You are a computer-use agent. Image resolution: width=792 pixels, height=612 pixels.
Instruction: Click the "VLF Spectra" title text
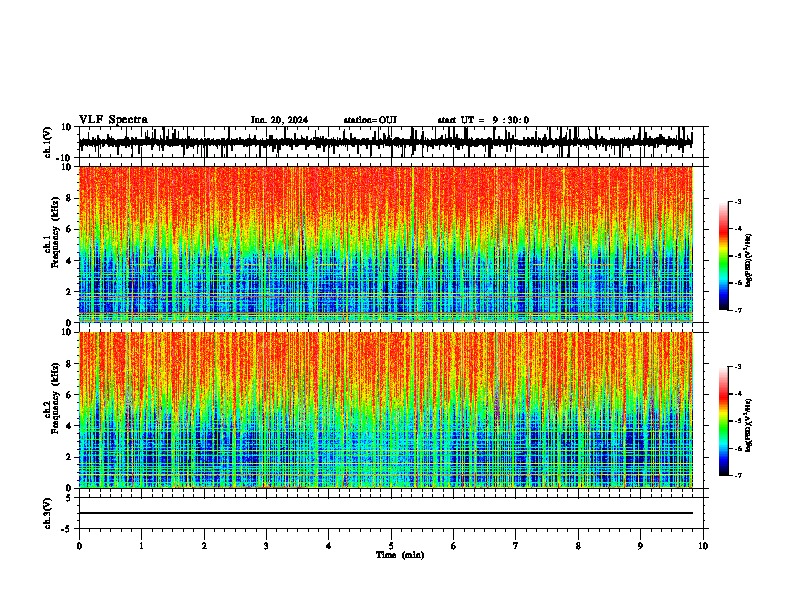[x=113, y=120]
